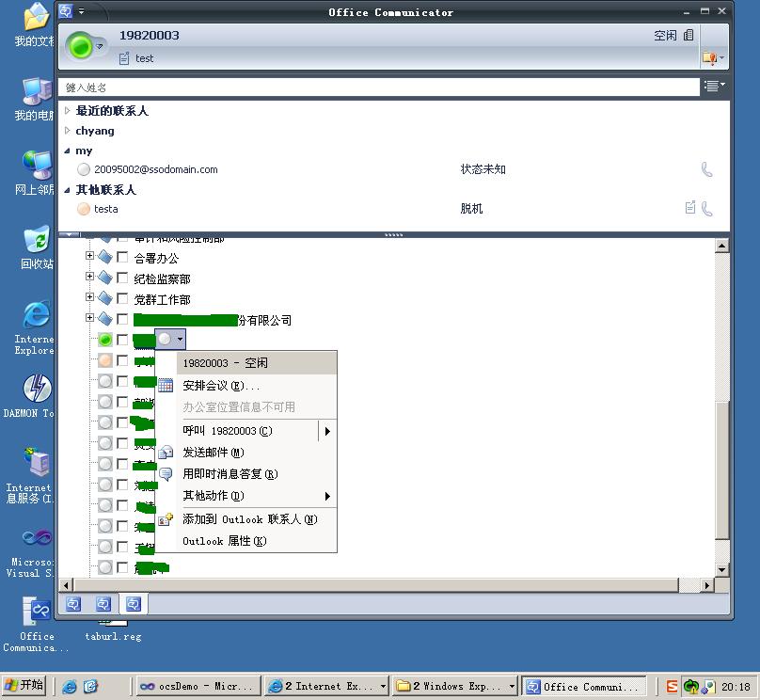Check the 合署办公 checkbox
The image size is (760, 700).
click(122, 257)
